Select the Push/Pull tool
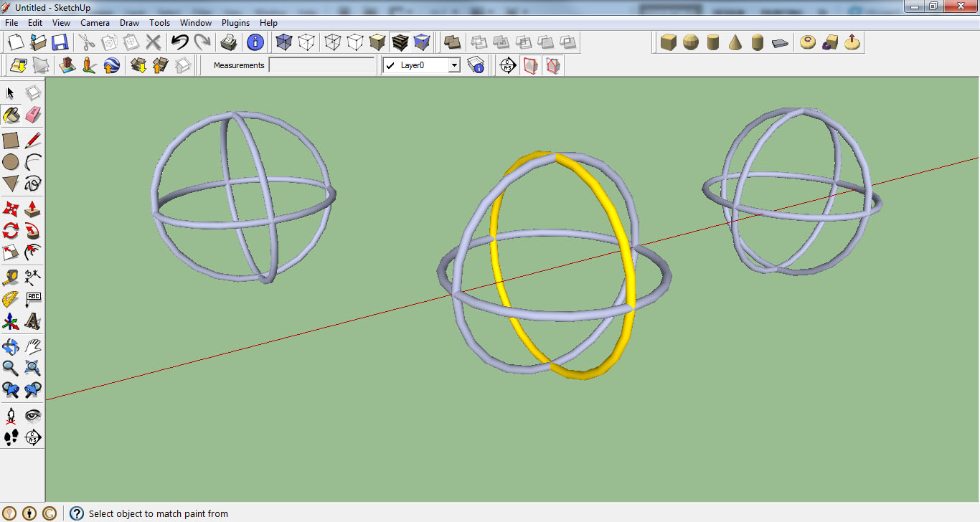The image size is (980, 522). [x=33, y=209]
